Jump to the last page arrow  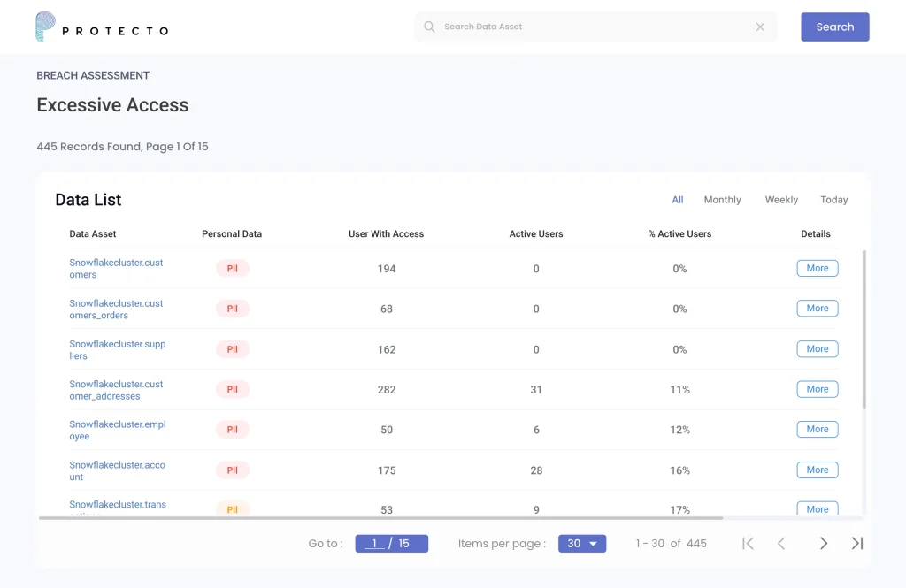click(856, 544)
